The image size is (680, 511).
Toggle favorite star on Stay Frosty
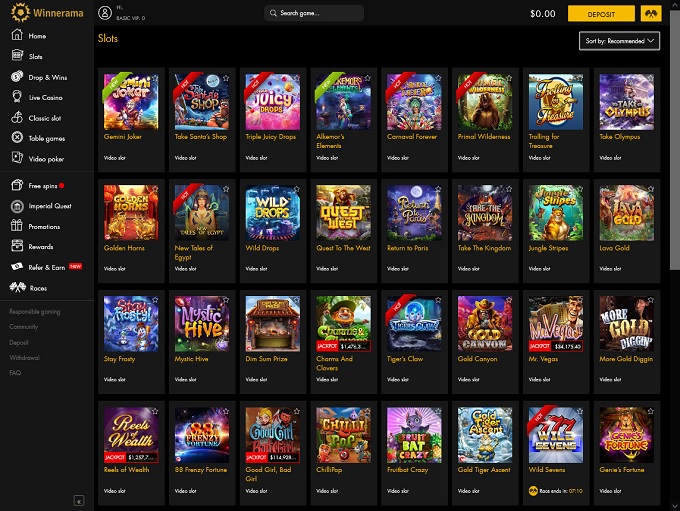coord(155,300)
